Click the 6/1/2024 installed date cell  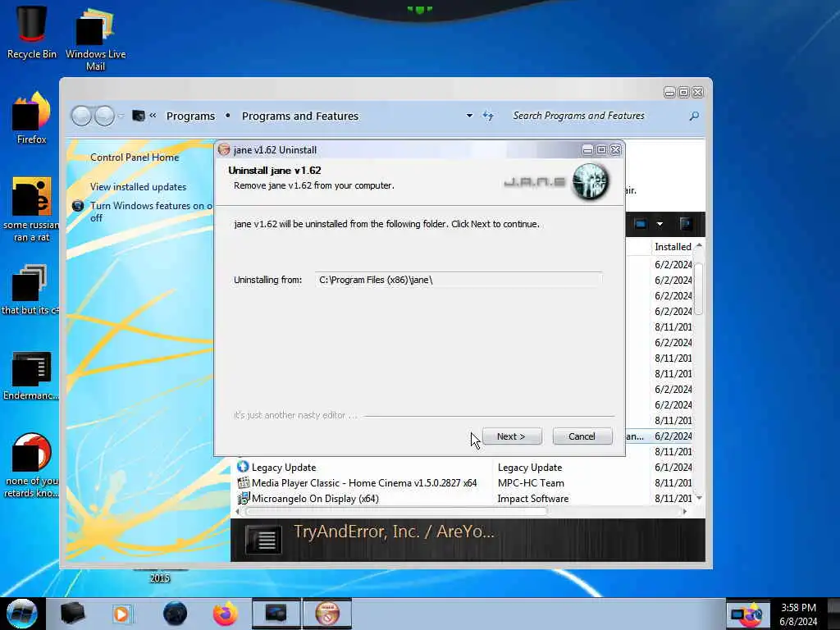tap(673, 467)
